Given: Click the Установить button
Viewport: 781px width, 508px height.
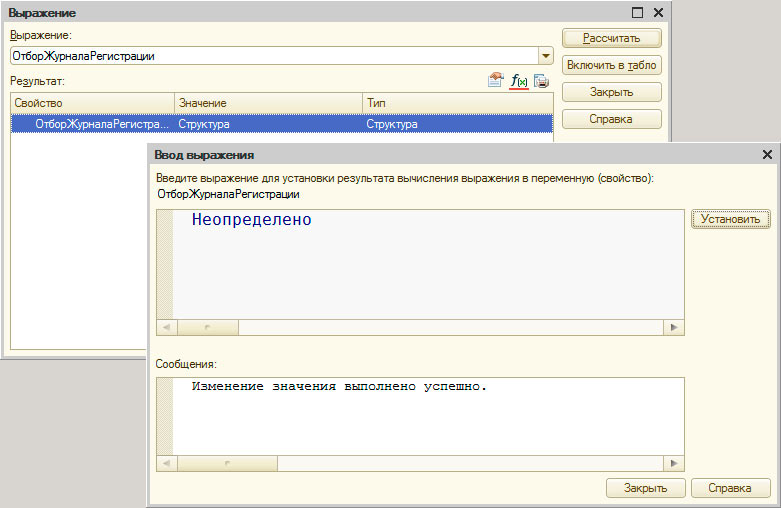Looking at the screenshot, I should [x=731, y=219].
